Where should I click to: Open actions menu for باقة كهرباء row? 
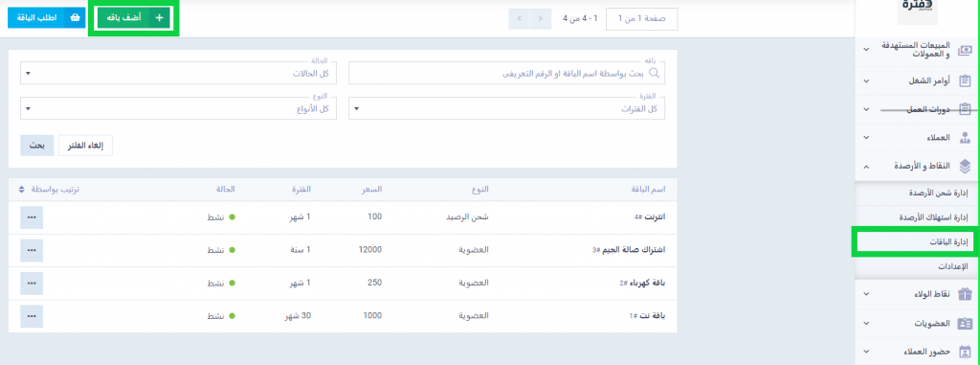[32, 283]
